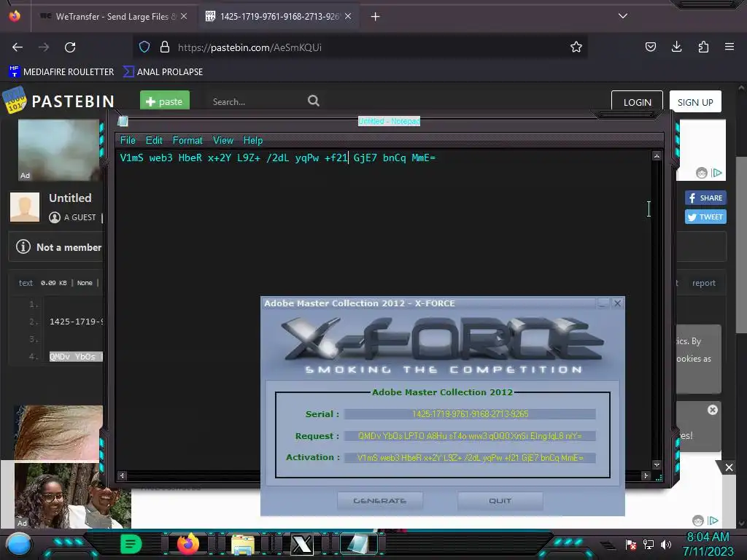This screenshot has width=747, height=560.
Task: Click the report link on Pastebin
Action: tap(704, 283)
